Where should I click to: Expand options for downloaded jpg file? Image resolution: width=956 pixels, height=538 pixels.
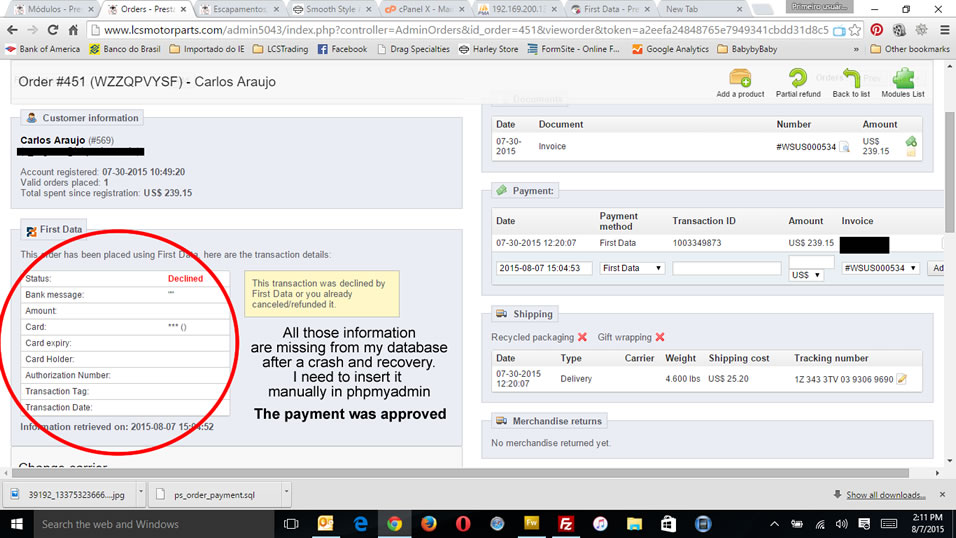[141, 492]
